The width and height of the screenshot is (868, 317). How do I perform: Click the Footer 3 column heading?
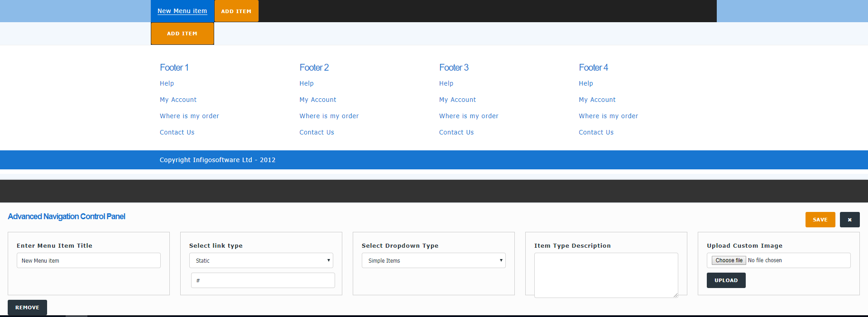[x=453, y=67]
